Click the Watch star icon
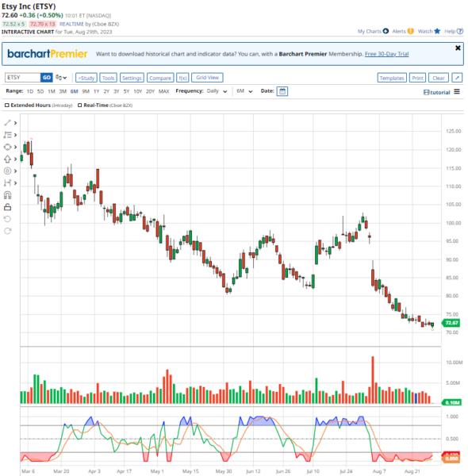 (437, 31)
